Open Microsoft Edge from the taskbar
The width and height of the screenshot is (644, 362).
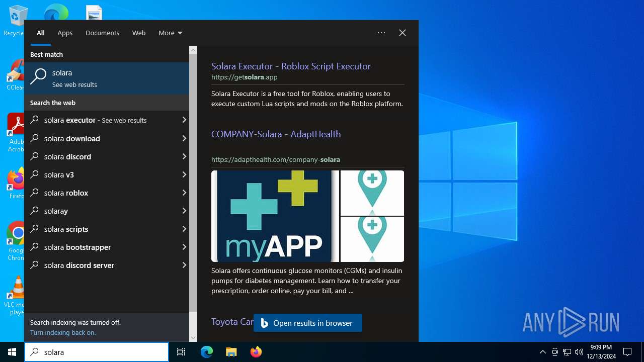click(207, 352)
